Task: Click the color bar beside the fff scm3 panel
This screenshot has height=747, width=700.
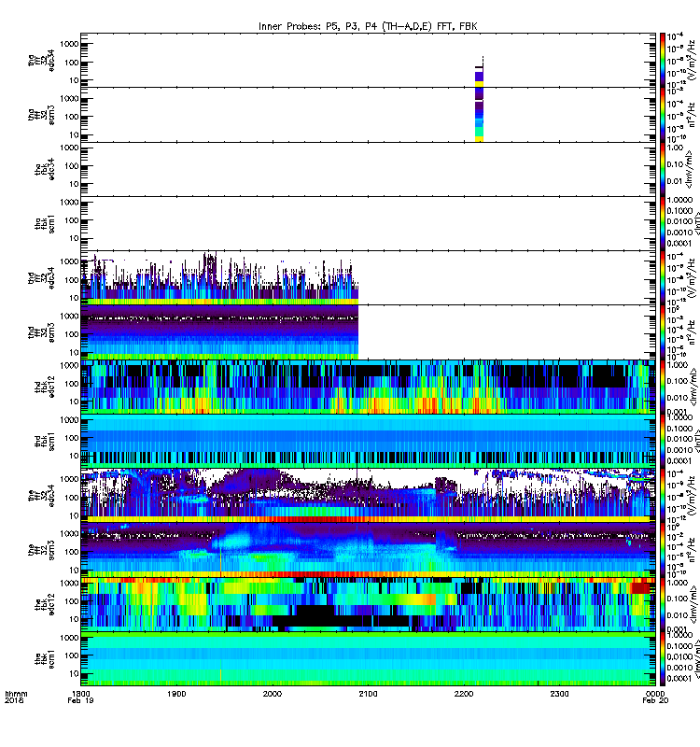Action: 662,550
